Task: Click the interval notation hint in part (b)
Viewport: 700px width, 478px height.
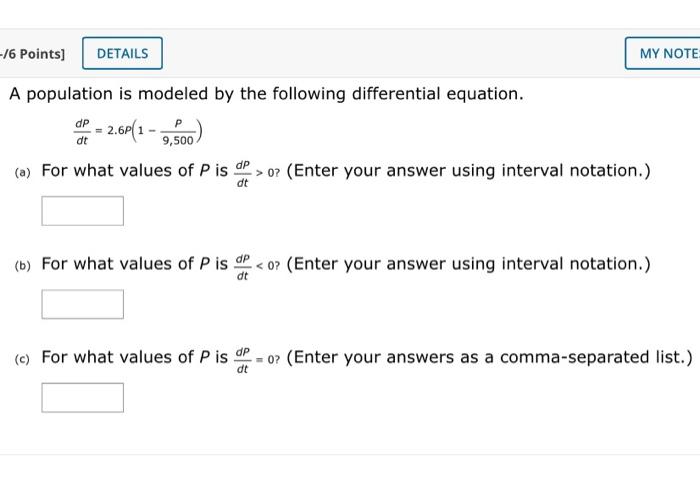Action: click(x=468, y=264)
